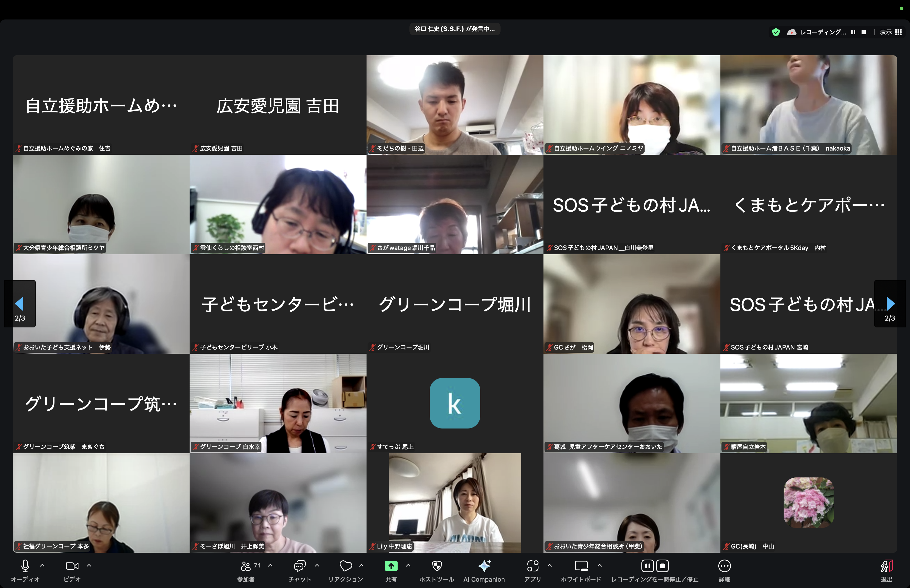910x588 pixels.
Task: Open the Participants panel icon
Action: (x=246, y=566)
